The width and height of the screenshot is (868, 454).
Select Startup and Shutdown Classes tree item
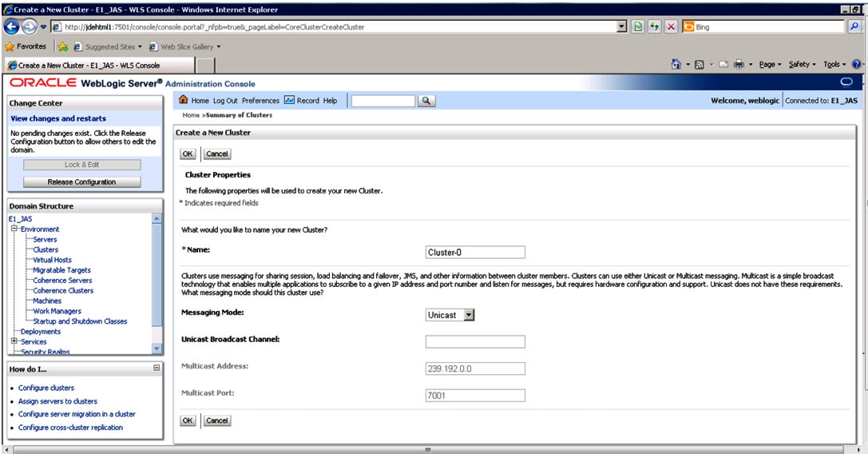click(80, 321)
